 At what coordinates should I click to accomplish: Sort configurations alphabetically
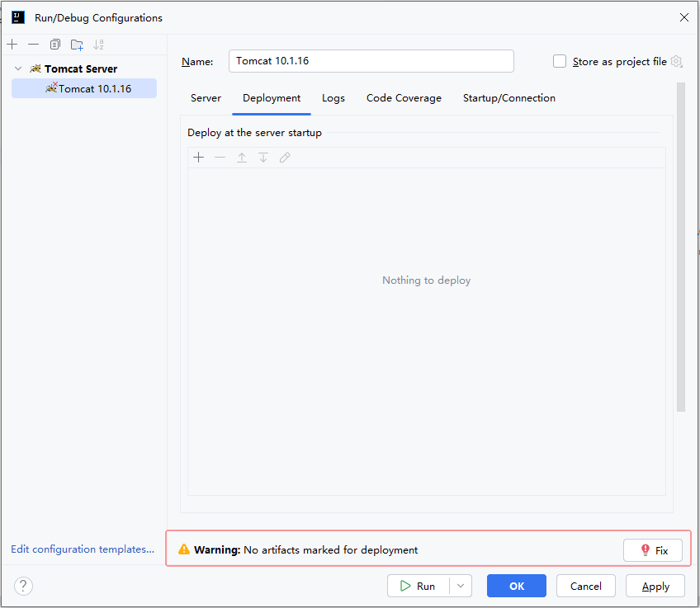[98, 45]
